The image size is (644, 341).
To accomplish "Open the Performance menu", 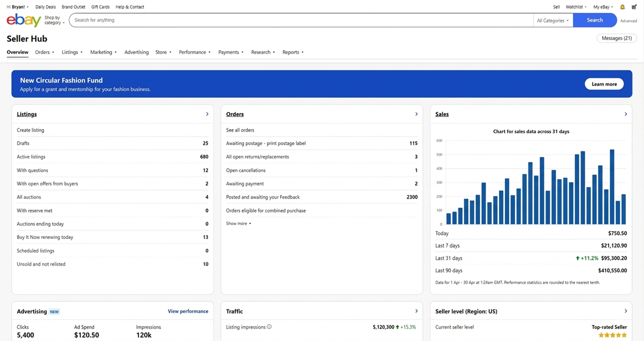I will point(194,52).
